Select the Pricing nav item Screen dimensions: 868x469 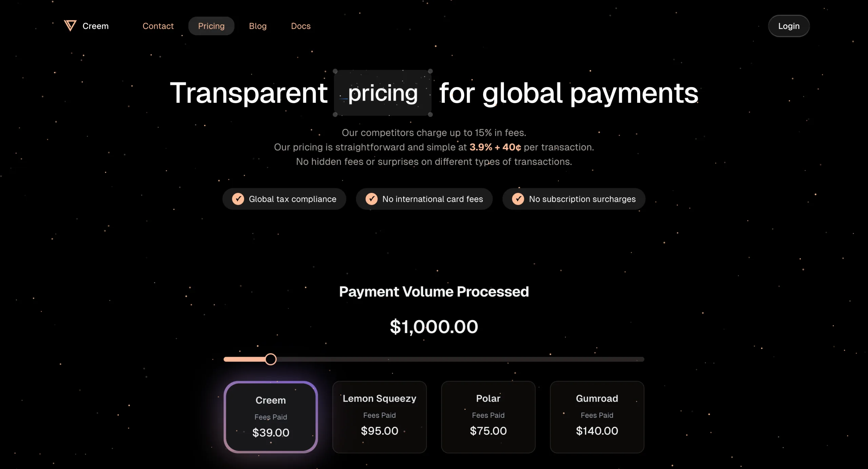211,26
